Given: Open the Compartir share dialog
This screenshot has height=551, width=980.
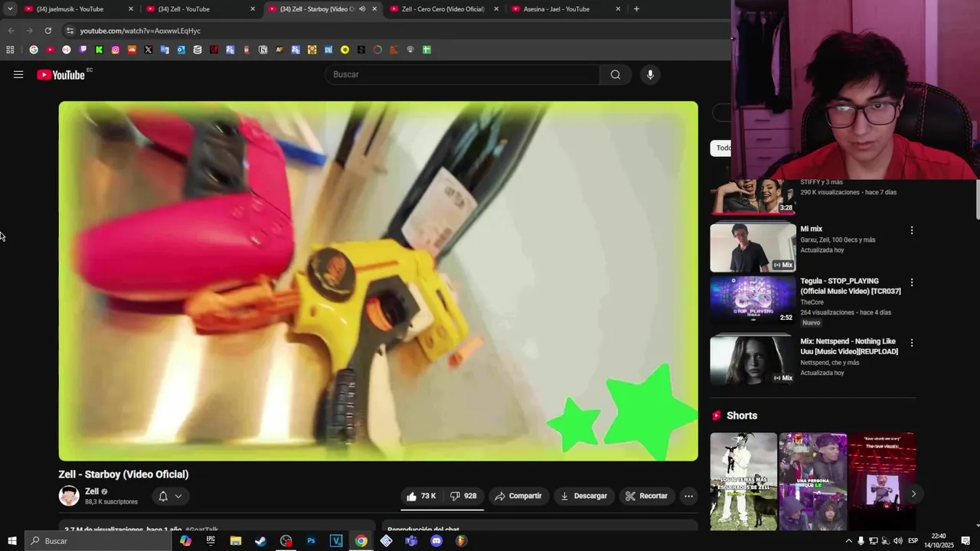Looking at the screenshot, I should pyautogui.click(x=518, y=496).
